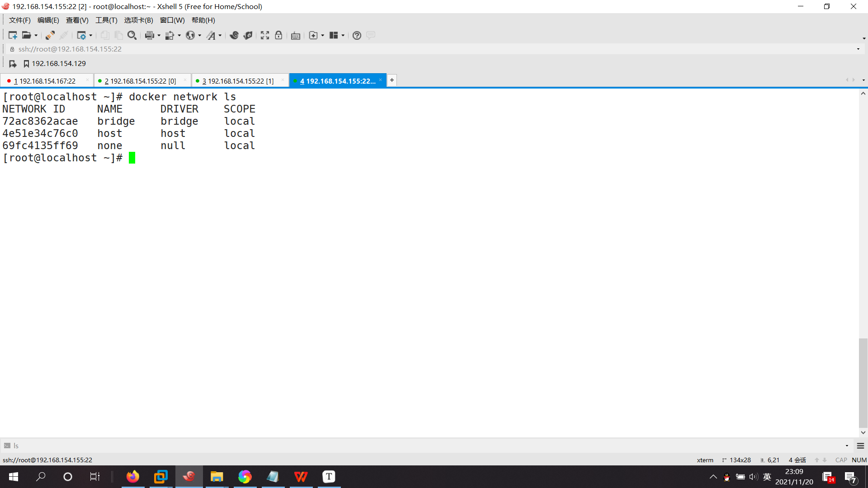Viewport: 868px width, 488px height.
Task: Open the address bar dropdown arrow
Action: coord(858,49)
